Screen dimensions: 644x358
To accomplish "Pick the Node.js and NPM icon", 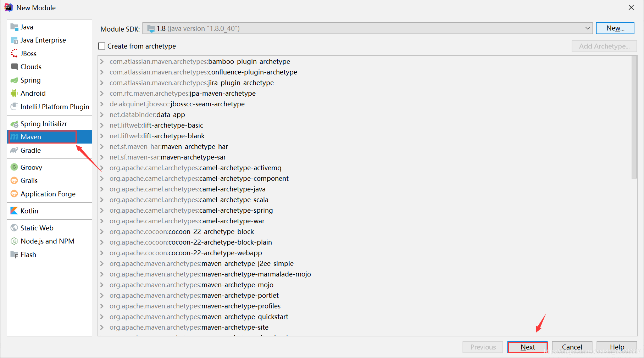I will click(14, 241).
